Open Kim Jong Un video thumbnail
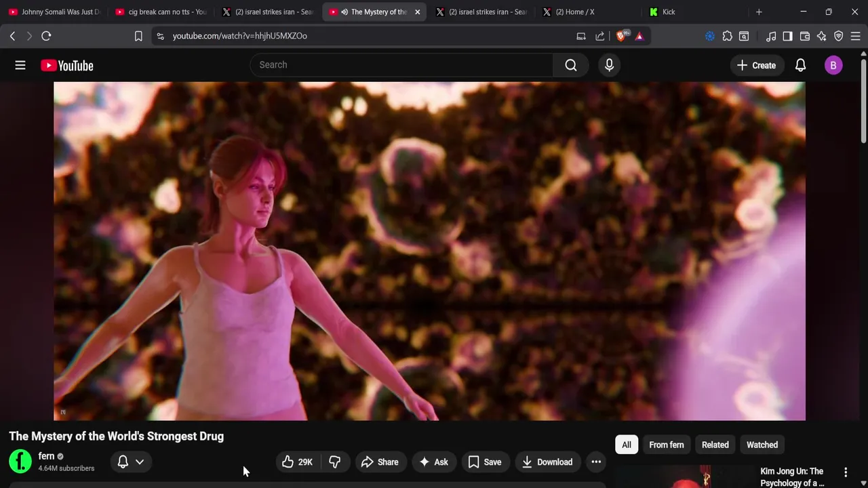 [x=684, y=476]
